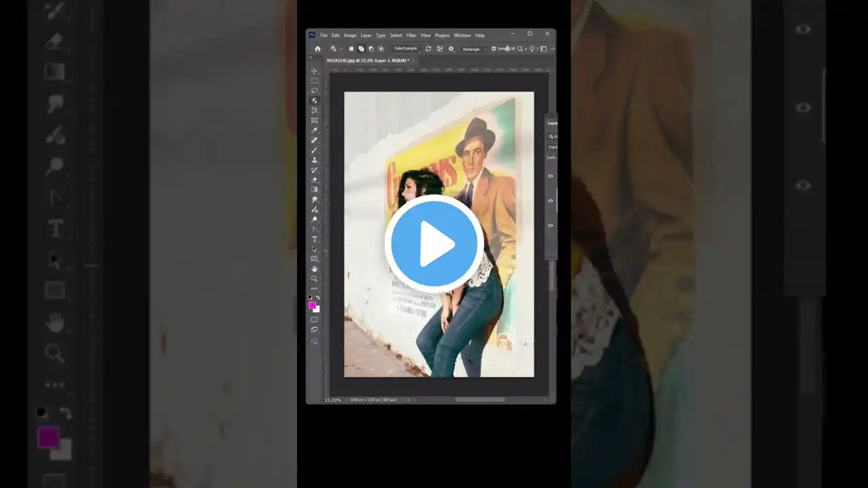Click the 33.33% zoom level field
Image resolution: width=868 pixels, height=488 pixels.
332,400
